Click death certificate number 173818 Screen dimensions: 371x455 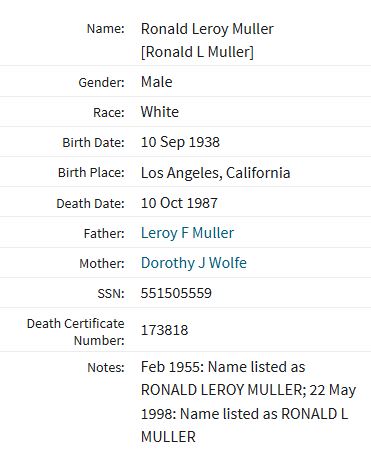pos(165,330)
